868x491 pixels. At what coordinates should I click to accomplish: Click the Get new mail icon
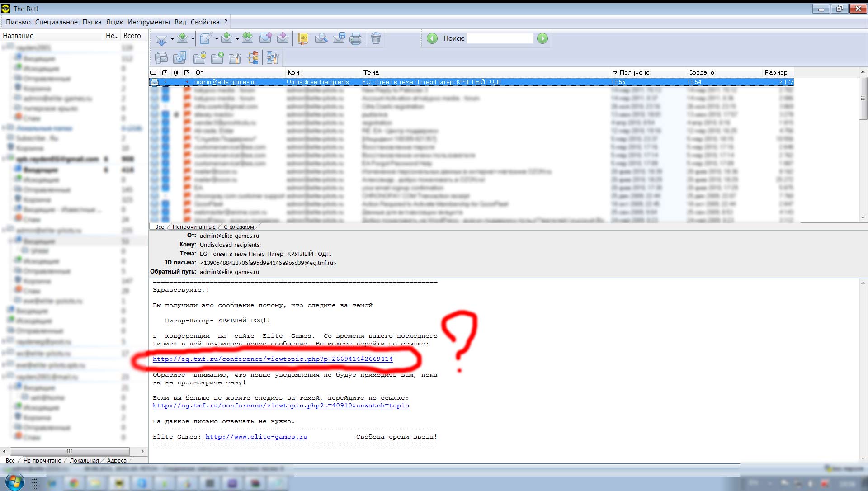pyautogui.click(x=161, y=39)
